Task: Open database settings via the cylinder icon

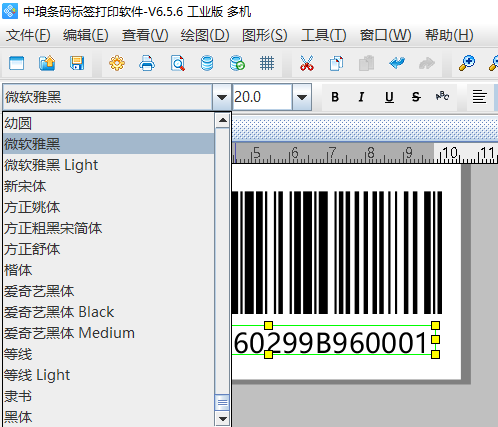Action: 207,63
